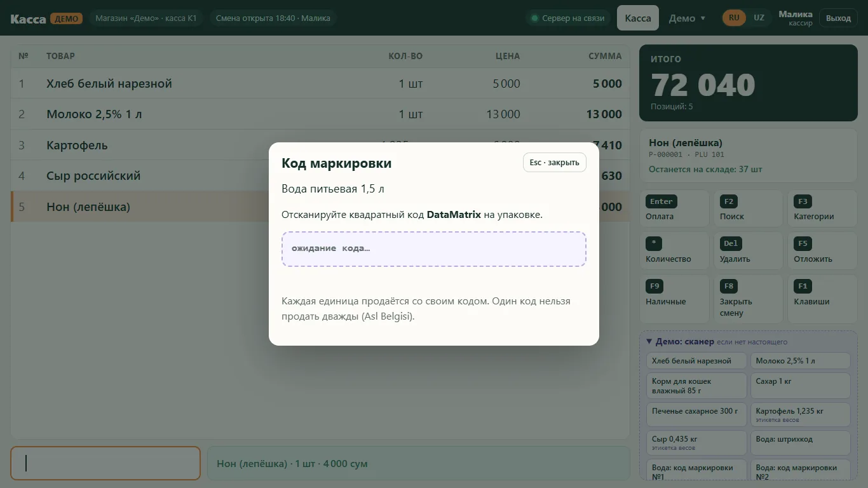Focus the barcode input field at bottom

105,463
